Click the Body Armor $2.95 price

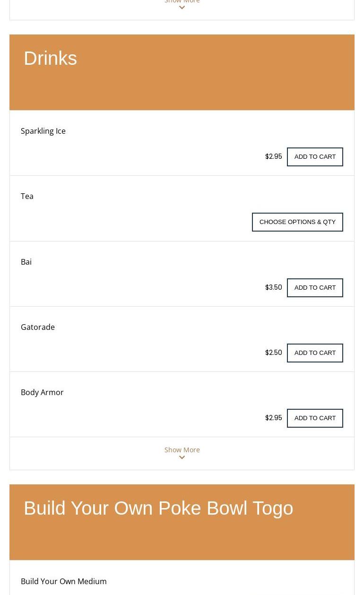[x=273, y=418]
